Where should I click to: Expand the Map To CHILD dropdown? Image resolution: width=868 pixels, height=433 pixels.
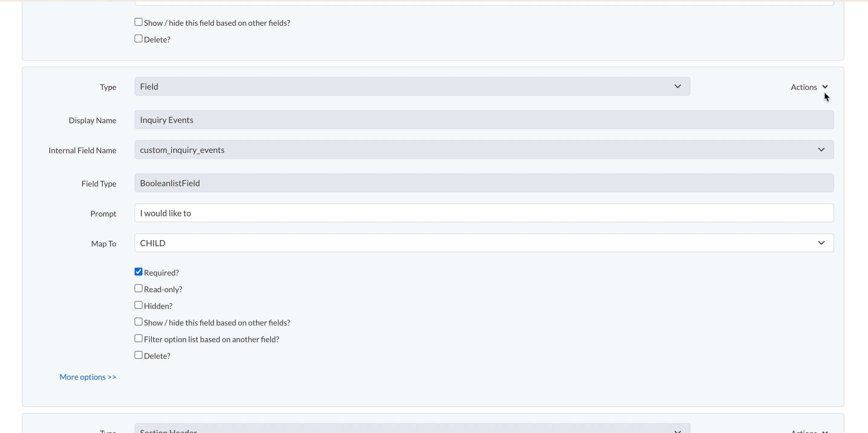821,243
